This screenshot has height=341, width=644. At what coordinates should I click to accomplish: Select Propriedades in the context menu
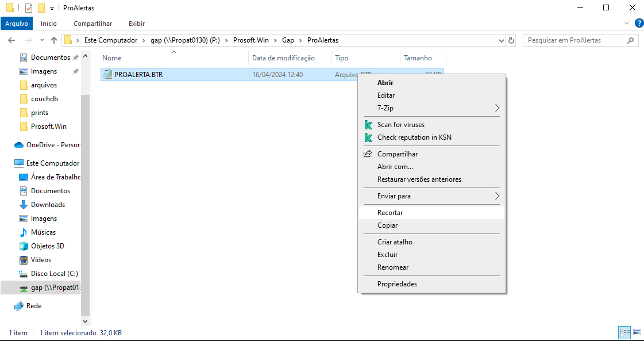click(397, 284)
